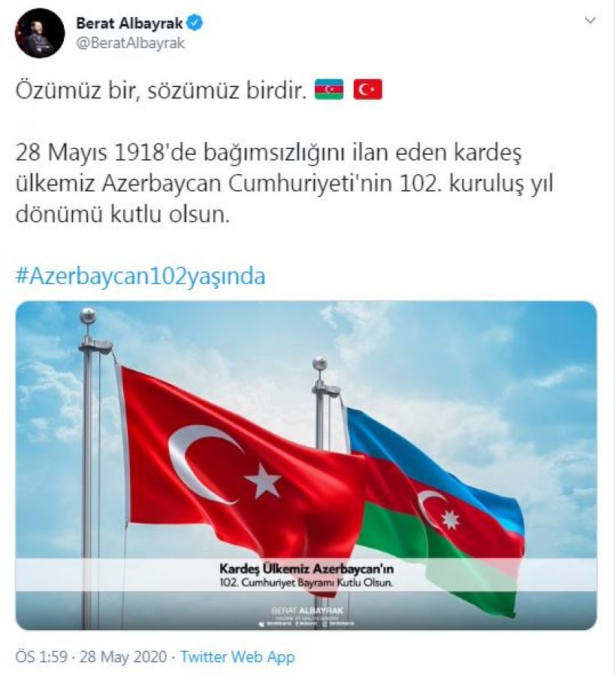The width and height of the screenshot is (616, 676).
Task: Click the Berat Albayrak watermark in image
Action: pyautogui.click(x=307, y=611)
